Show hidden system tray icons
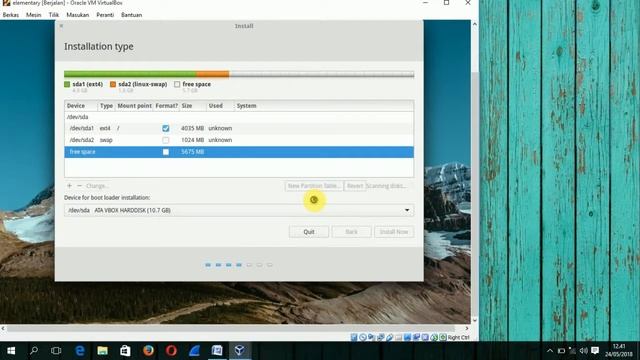This screenshot has width=640, height=360. click(x=550, y=351)
